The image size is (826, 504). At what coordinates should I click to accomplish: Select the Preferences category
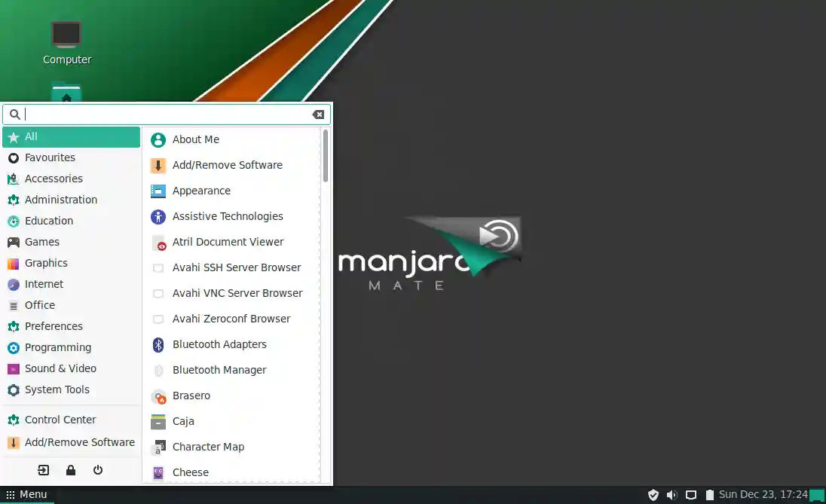click(x=71, y=326)
